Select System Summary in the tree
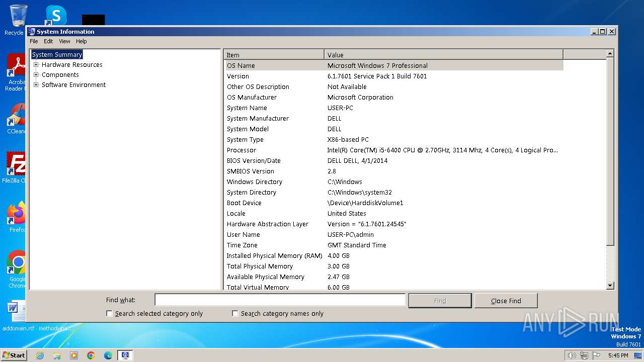Screen dimensions: 644x362 pyautogui.click(x=57, y=54)
